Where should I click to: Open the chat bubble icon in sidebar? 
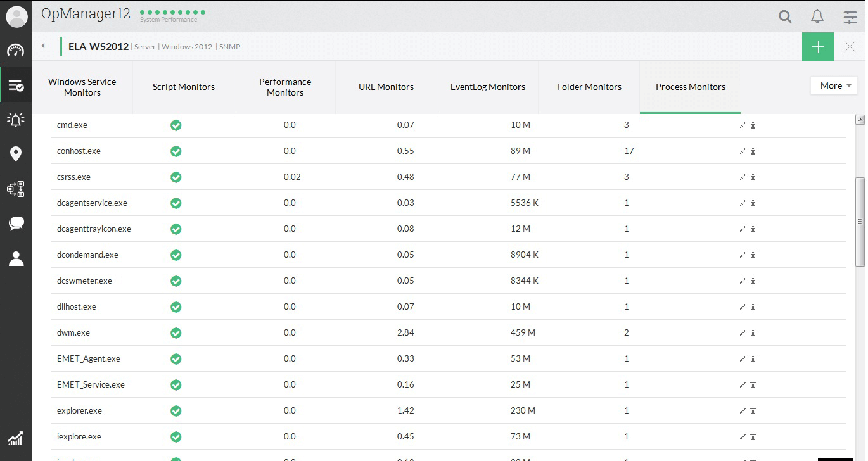[x=16, y=223]
